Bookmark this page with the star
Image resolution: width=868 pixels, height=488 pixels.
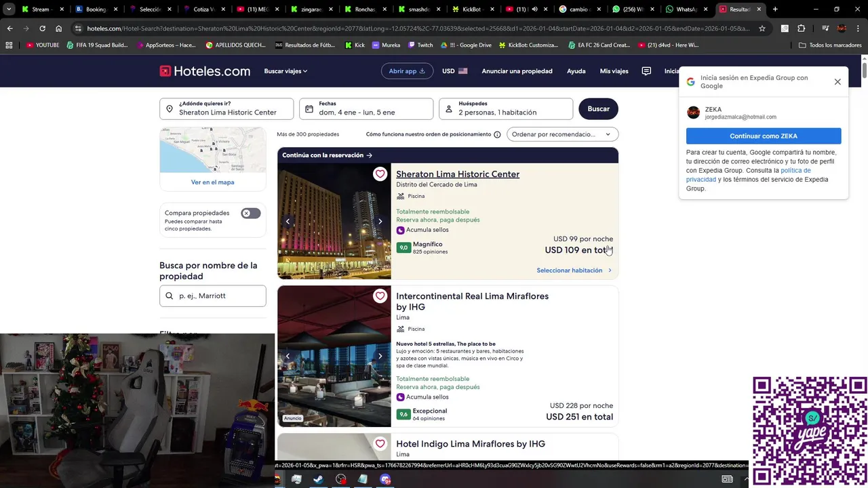(x=762, y=28)
